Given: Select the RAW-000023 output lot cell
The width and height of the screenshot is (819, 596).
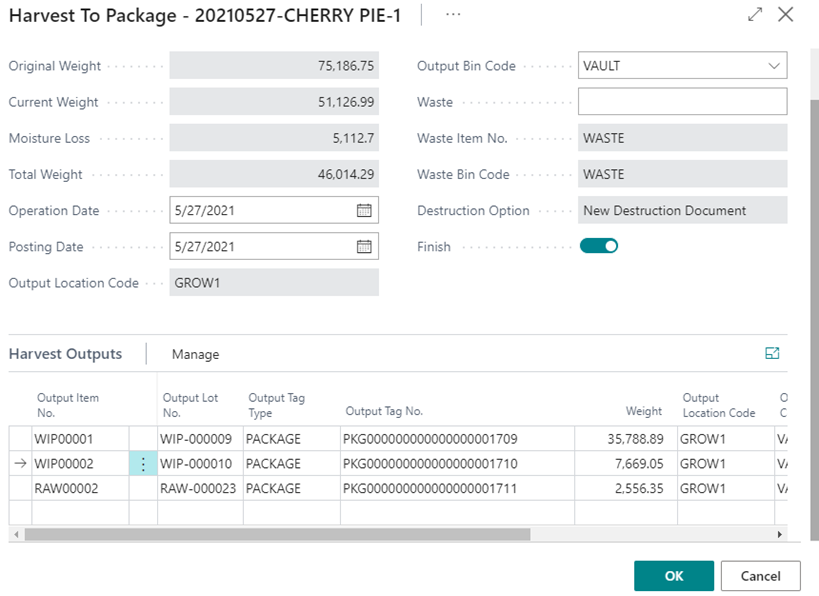Looking at the screenshot, I should pos(200,490).
